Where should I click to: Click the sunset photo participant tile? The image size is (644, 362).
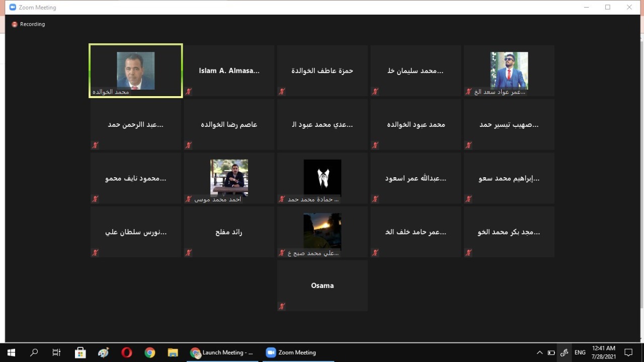pyautogui.click(x=323, y=232)
